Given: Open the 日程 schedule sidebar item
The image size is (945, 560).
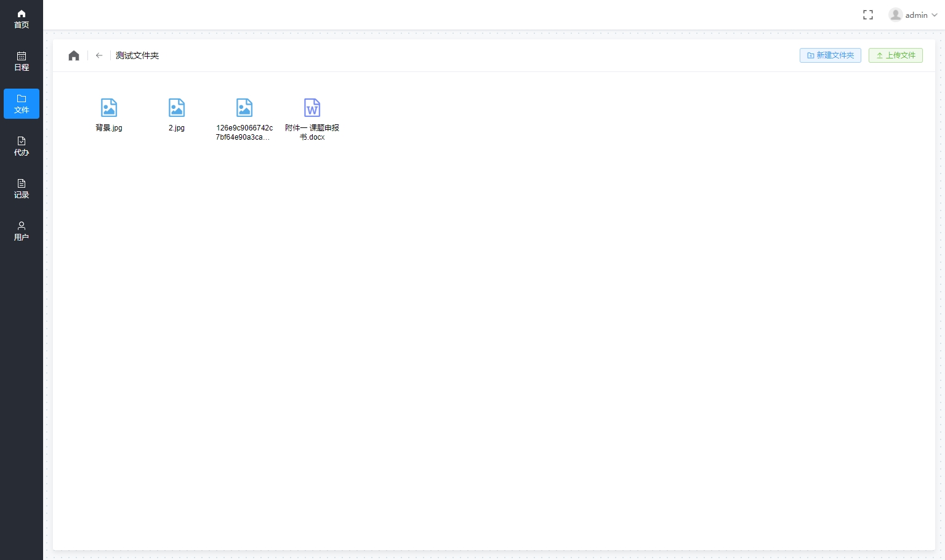Looking at the screenshot, I should tap(22, 62).
